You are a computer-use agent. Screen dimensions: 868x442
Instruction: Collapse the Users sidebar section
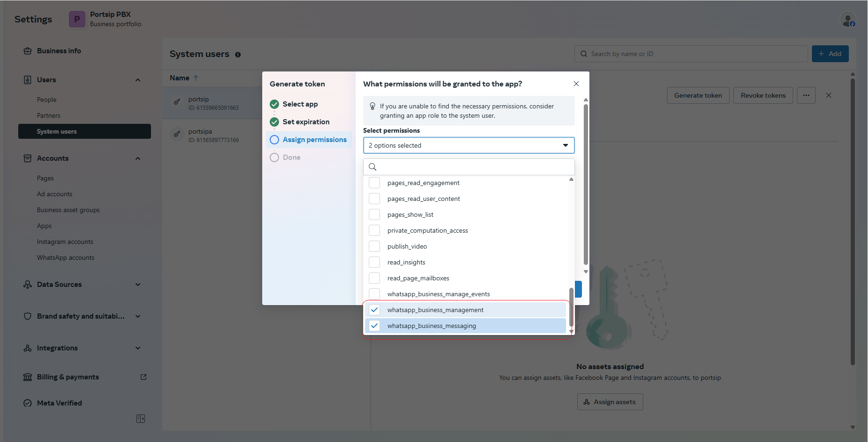click(138, 80)
